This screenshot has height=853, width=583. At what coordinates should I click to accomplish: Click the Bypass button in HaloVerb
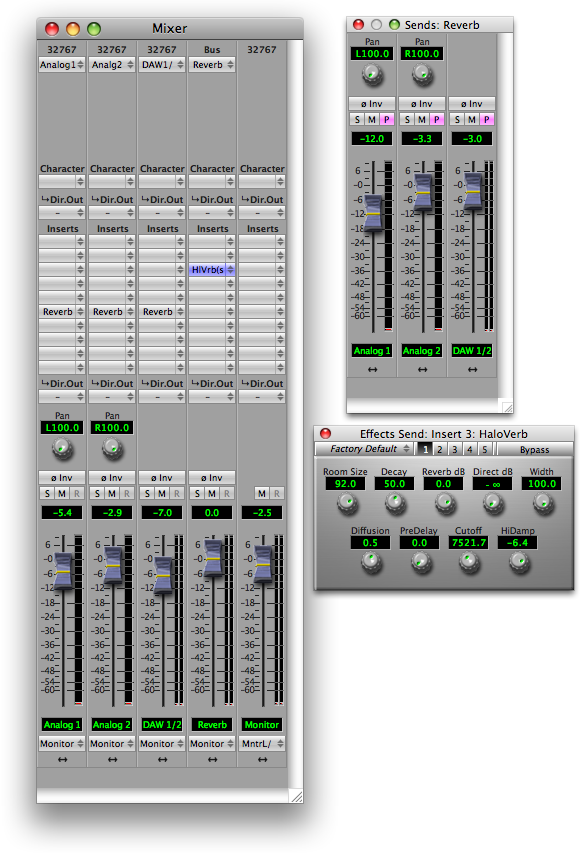click(x=534, y=449)
